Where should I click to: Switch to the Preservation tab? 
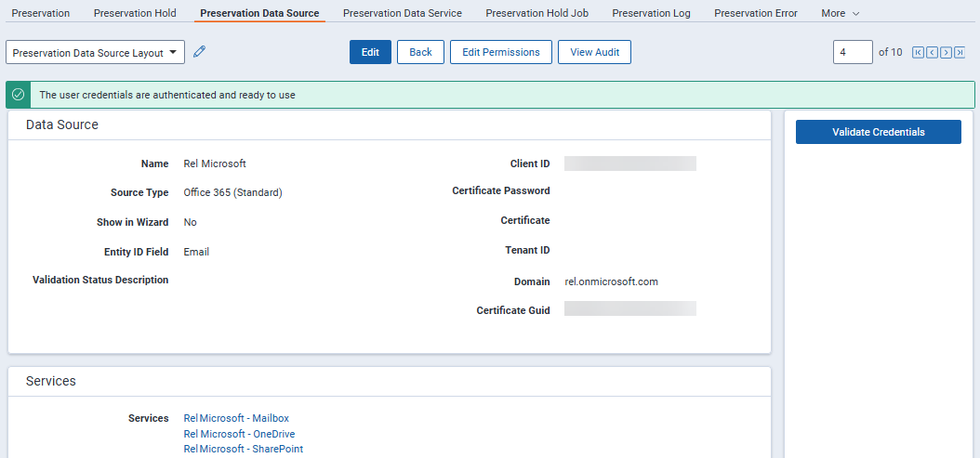(x=41, y=13)
